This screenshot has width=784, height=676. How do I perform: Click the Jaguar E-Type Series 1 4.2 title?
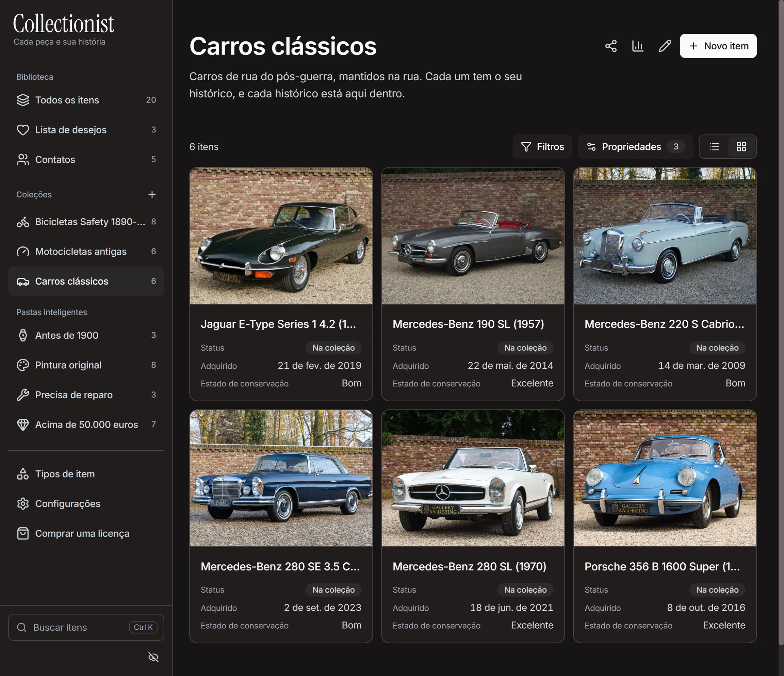278,324
